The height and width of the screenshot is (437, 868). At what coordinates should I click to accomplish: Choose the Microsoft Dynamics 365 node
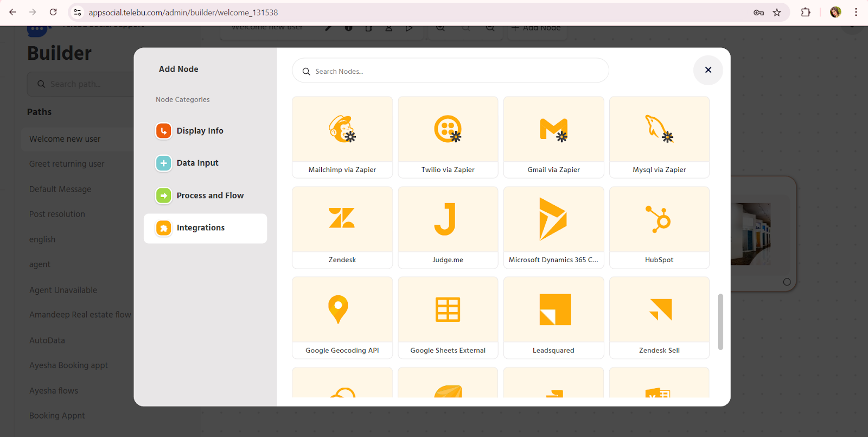(x=553, y=227)
